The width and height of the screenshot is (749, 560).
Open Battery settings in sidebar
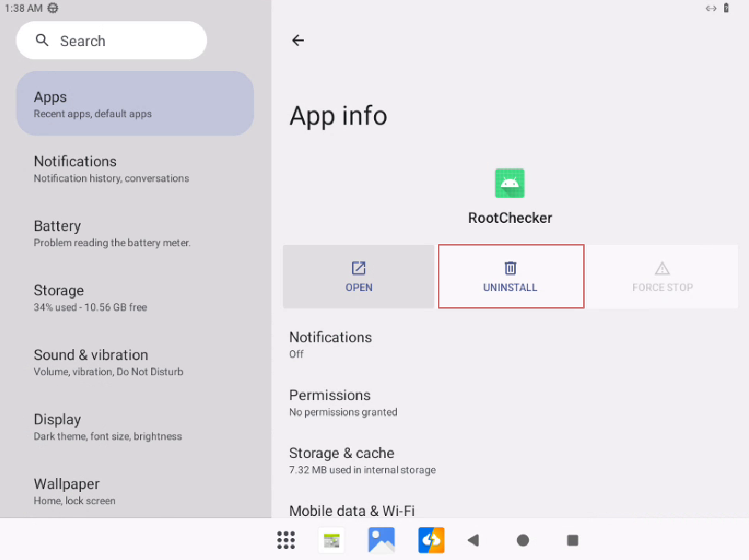[x=135, y=233]
